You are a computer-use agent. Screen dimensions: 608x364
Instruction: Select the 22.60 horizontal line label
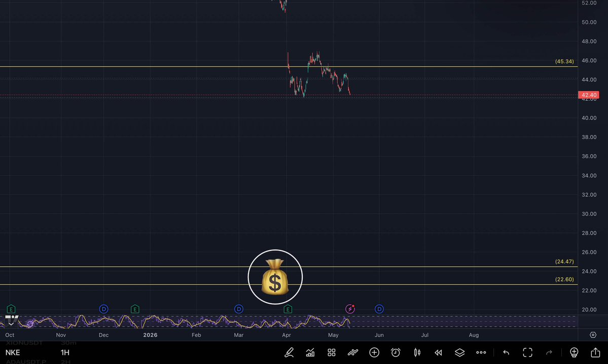coord(564,279)
